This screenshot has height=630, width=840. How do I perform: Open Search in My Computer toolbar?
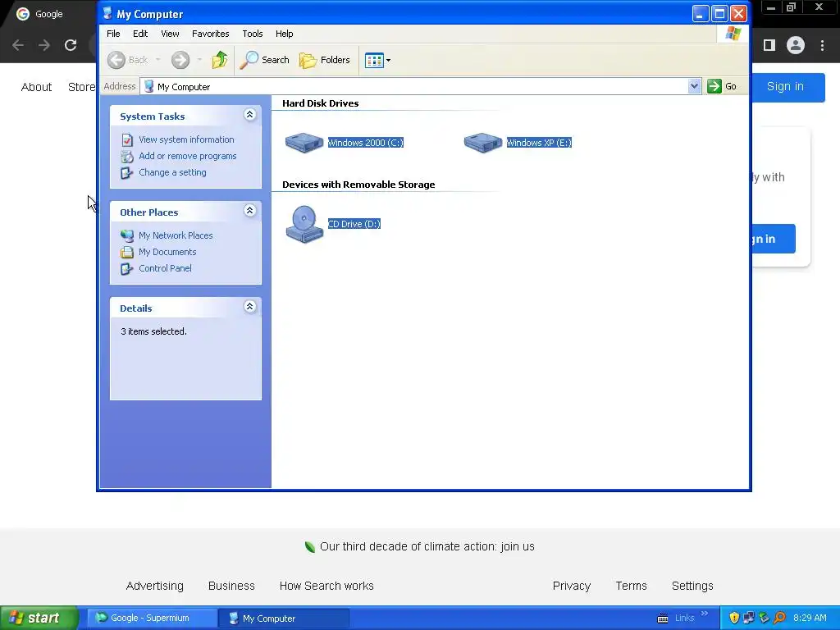click(264, 60)
